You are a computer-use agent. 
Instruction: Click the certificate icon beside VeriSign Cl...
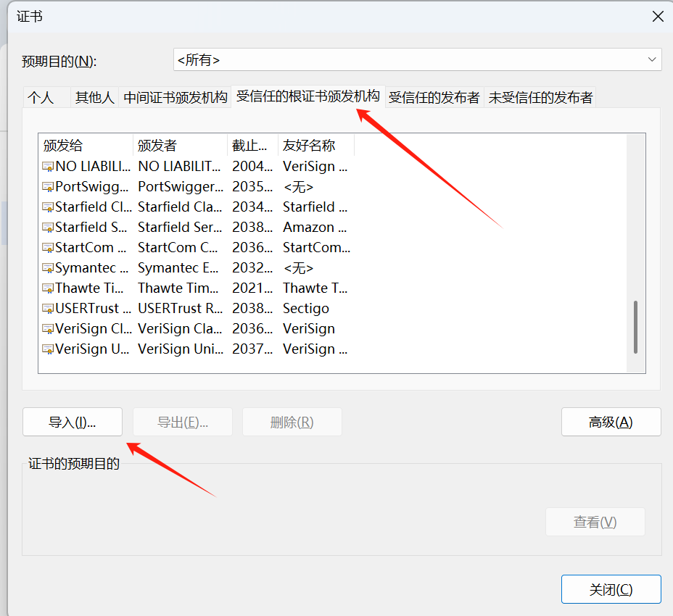tap(48, 328)
